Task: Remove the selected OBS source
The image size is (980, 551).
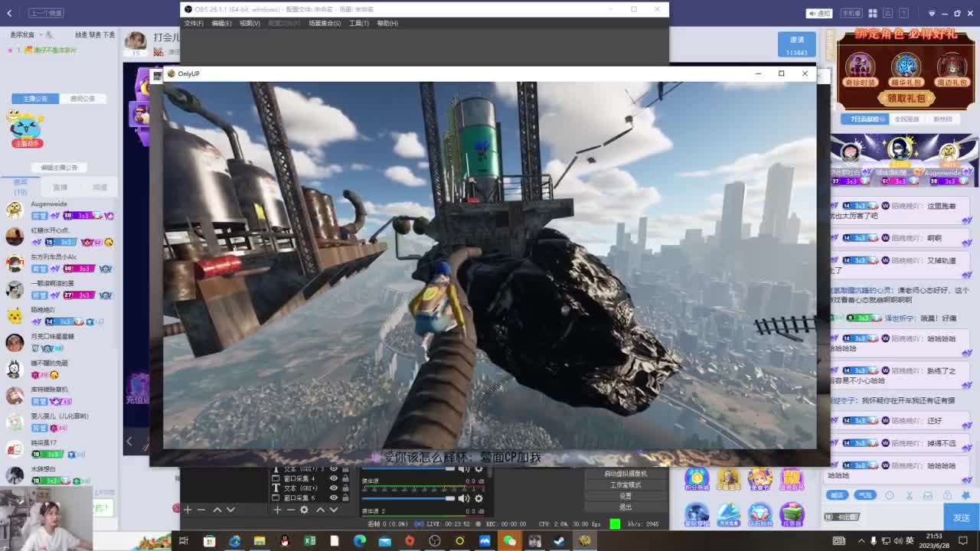Action: (x=291, y=510)
